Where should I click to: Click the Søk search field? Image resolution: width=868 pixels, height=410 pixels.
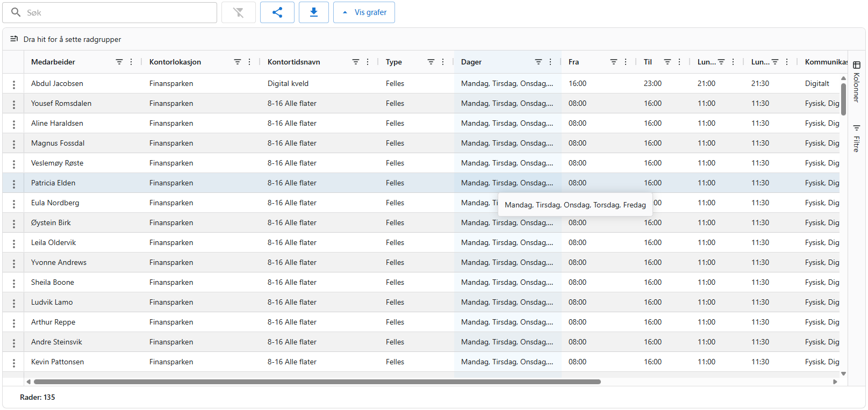tap(118, 12)
